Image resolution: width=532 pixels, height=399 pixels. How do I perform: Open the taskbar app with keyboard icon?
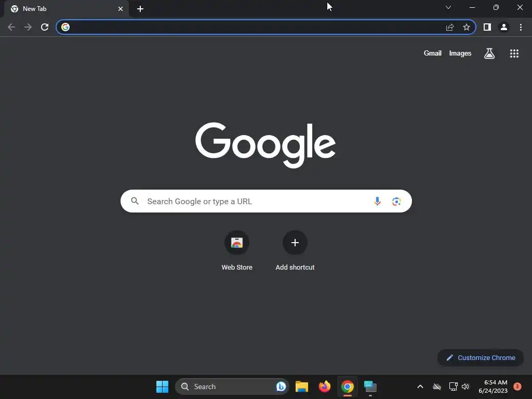pyautogui.click(x=370, y=387)
